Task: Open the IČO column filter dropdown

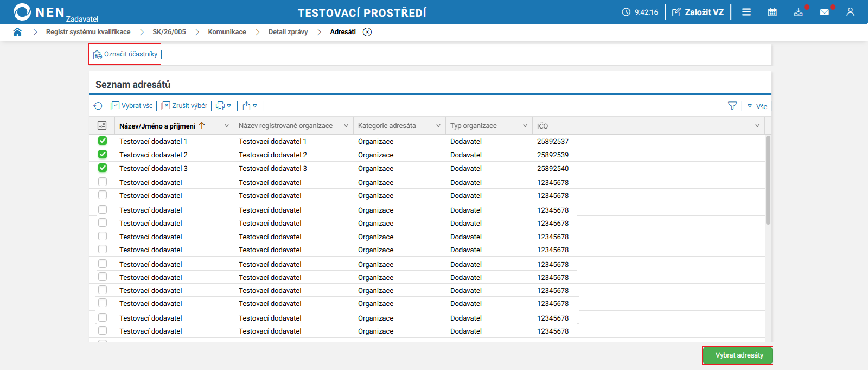Action: pyautogui.click(x=757, y=125)
